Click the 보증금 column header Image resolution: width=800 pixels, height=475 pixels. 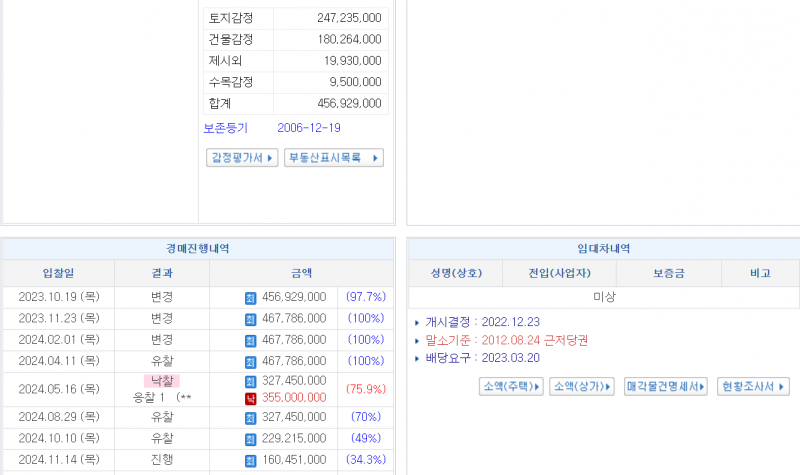[x=668, y=273]
